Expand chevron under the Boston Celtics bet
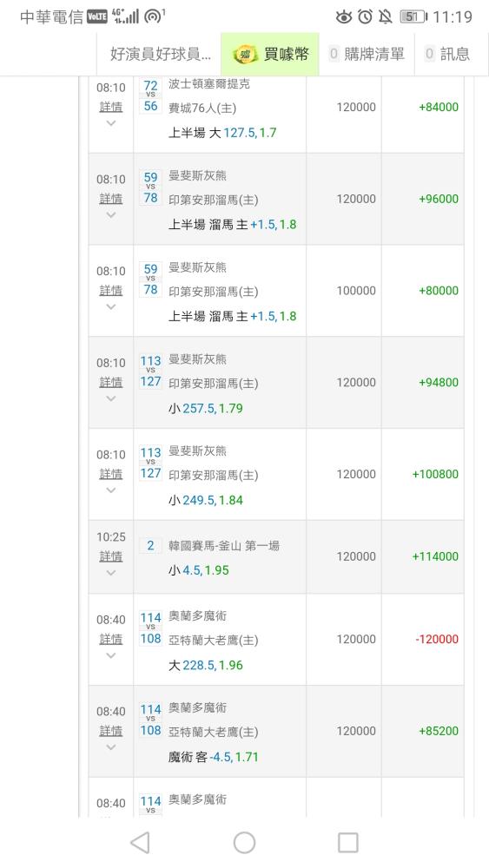The width and height of the screenshot is (489, 868). coord(111,123)
